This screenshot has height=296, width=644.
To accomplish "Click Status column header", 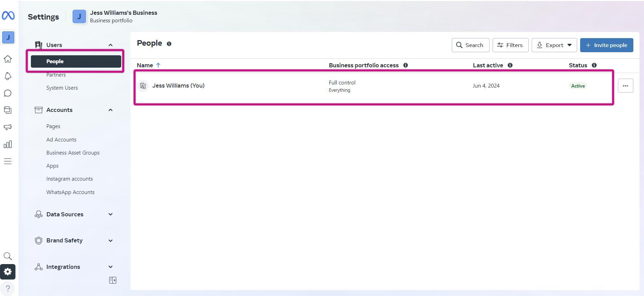I will (x=578, y=65).
